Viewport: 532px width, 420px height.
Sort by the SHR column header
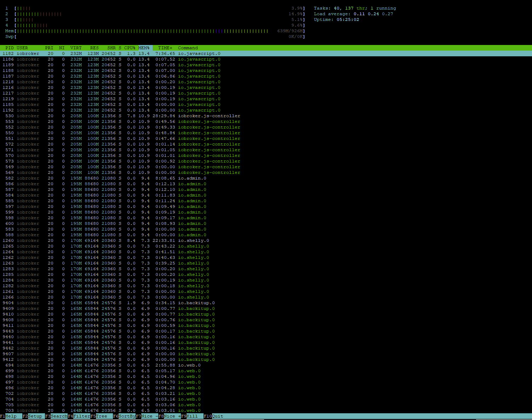[x=111, y=48]
